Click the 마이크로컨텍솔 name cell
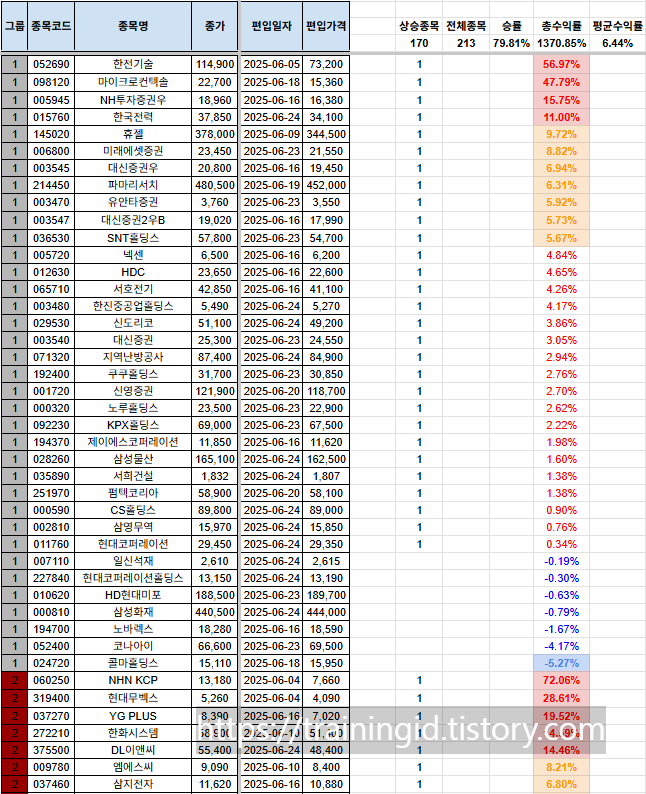The image size is (646, 794). (133, 82)
